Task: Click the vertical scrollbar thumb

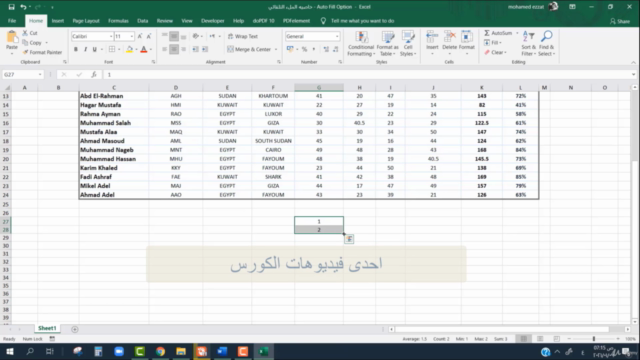Action: point(634,127)
